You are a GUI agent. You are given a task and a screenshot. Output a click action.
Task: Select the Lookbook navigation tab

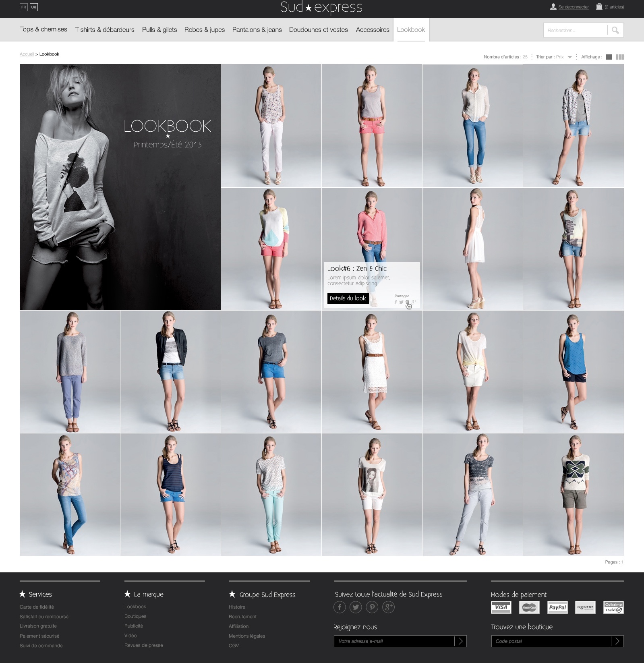(x=411, y=30)
